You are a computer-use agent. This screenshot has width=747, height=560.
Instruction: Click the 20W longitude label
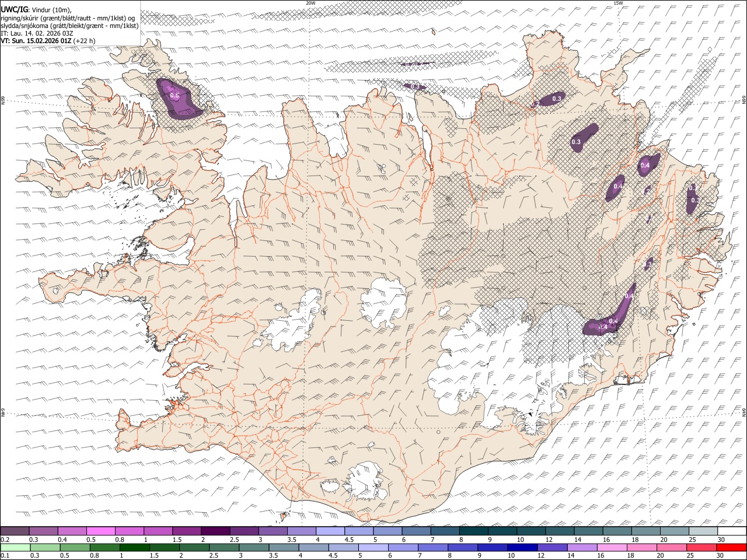point(310,3)
